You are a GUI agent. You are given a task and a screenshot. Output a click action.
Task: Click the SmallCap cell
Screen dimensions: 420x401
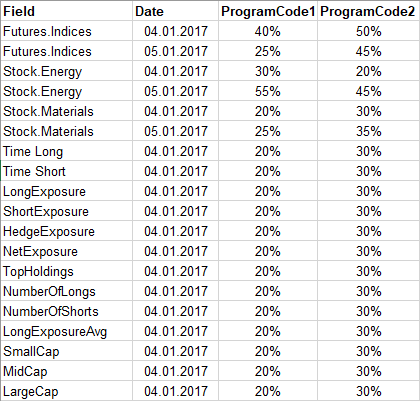click(x=67, y=351)
